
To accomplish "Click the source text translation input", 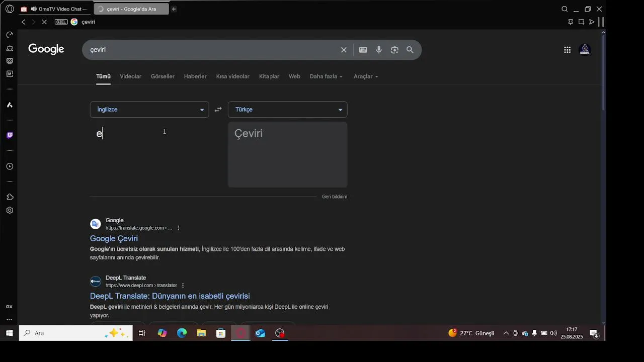I will (x=149, y=154).
